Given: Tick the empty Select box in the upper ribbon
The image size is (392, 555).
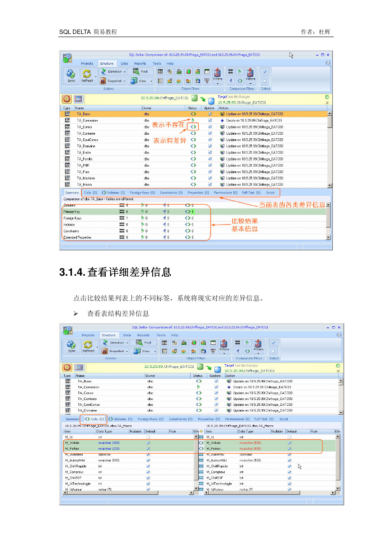Looking at the screenshot, I should tap(265, 81).
